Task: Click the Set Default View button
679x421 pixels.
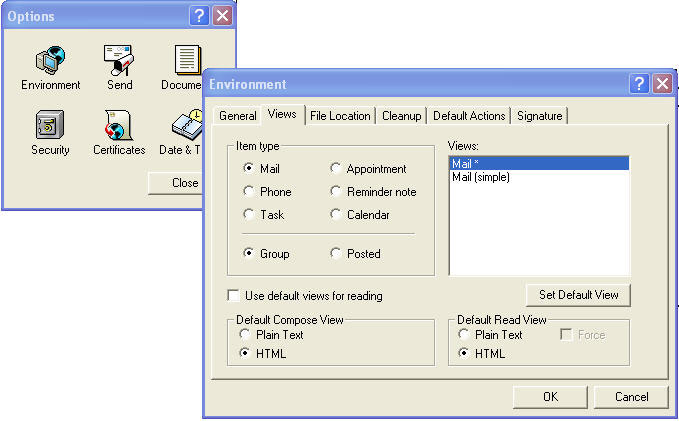Action: click(579, 295)
